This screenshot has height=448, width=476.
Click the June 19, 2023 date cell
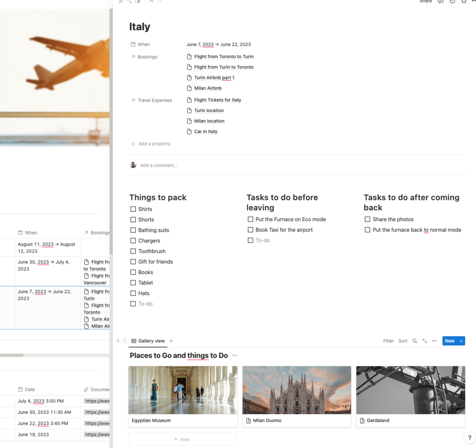pyautogui.click(x=48, y=435)
